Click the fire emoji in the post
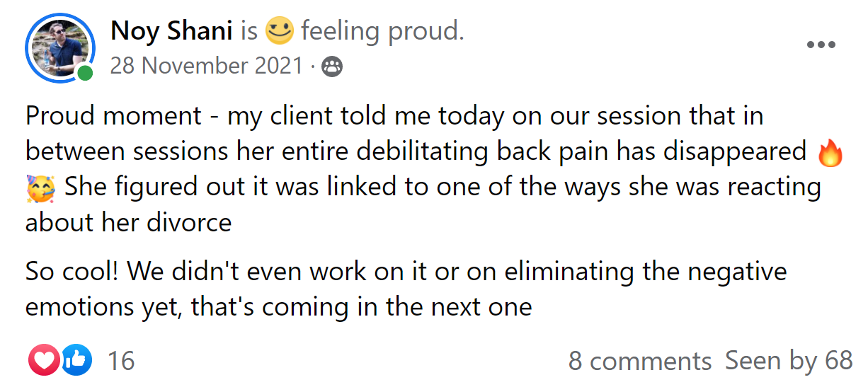 tap(830, 151)
